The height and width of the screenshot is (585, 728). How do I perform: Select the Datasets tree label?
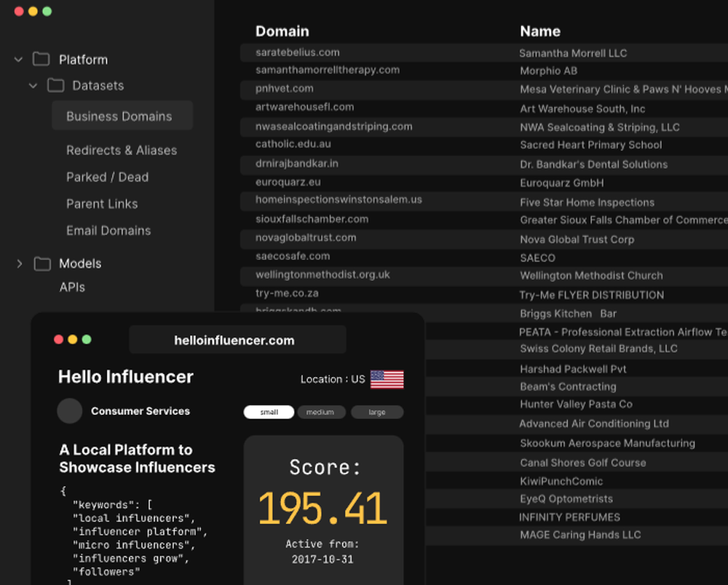tap(98, 85)
